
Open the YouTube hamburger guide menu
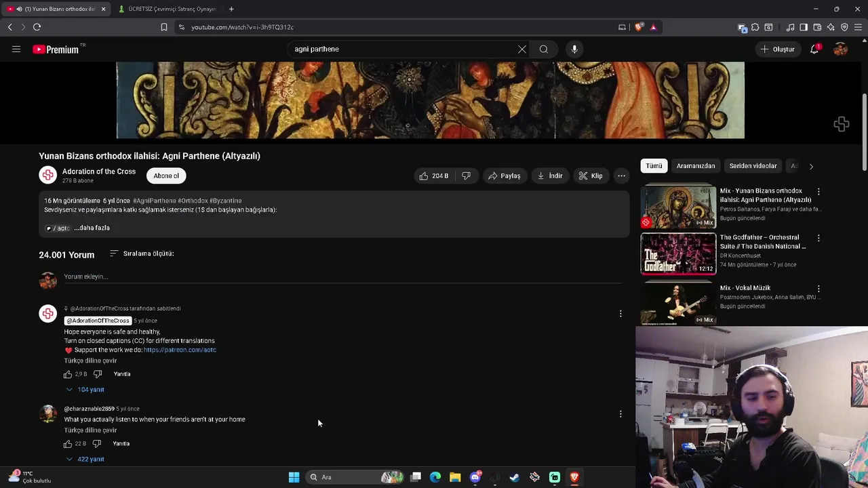pos(16,49)
